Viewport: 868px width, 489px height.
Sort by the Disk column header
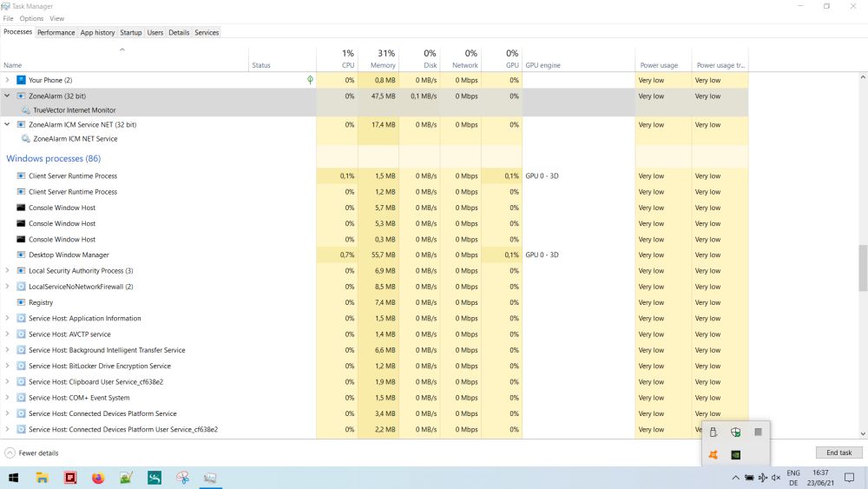(419, 59)
